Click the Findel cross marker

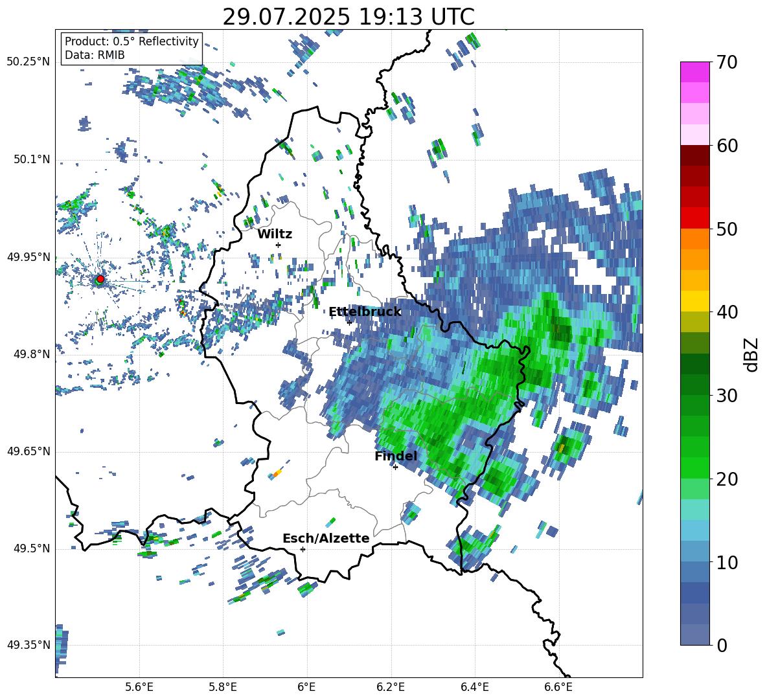coord(395,468)
